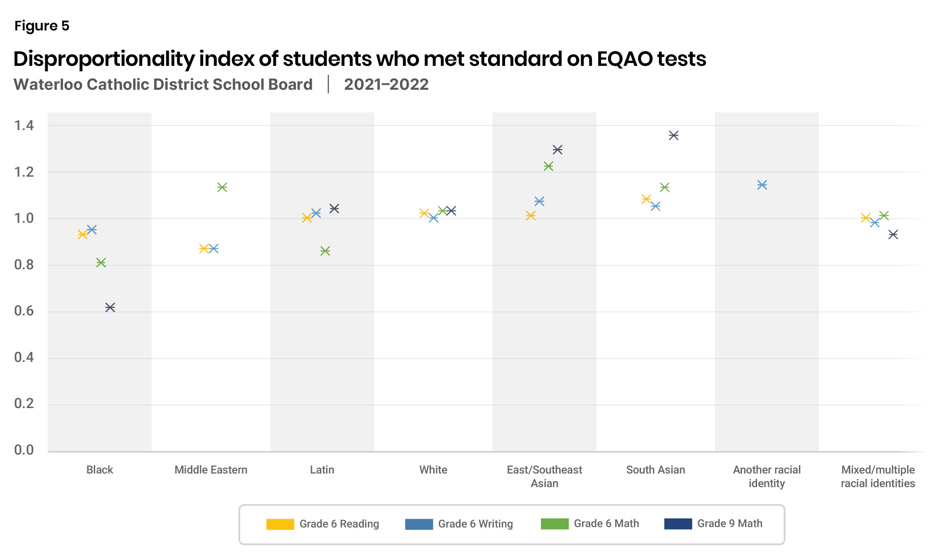
Task: Click the South Asian category label
Action: (x=656, y=470)
